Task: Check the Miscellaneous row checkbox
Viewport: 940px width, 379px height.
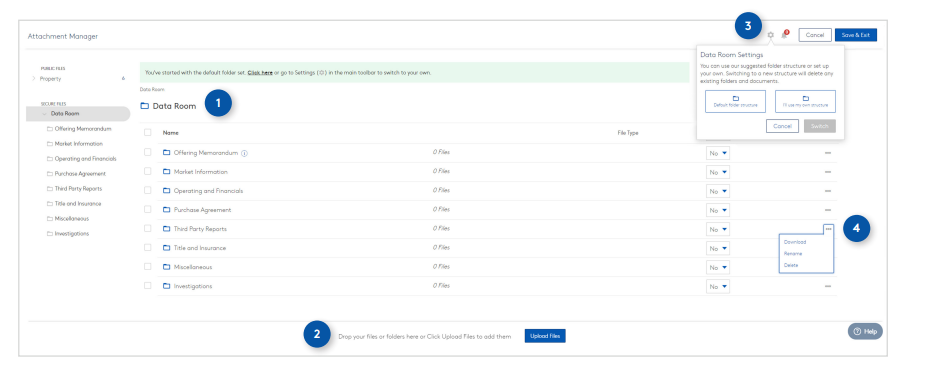Action: [x=147, y=266]
